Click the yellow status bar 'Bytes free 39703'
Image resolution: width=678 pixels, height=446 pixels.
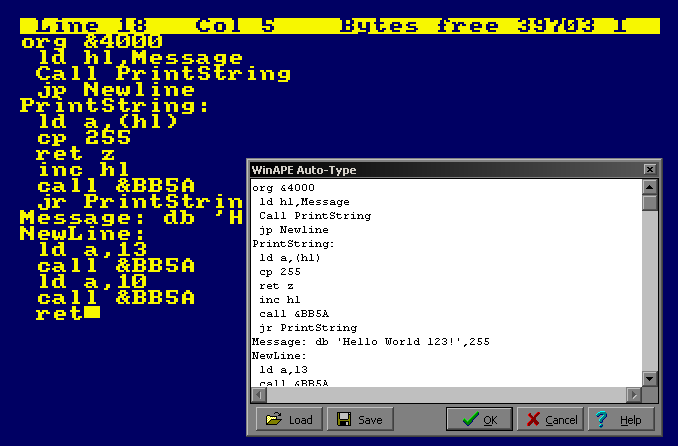pyautogui.click(x=467, y=26)
